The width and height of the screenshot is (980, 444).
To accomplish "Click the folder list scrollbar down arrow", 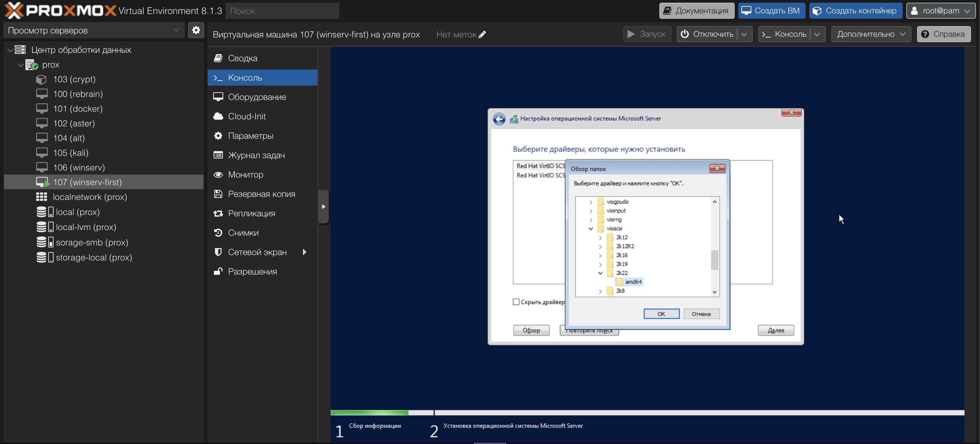I will [x=715, y=292].
